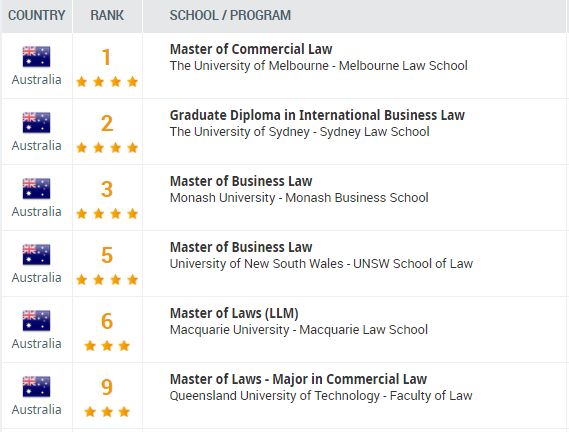
Task: Click the Australia flag in rank 2 row
Action: [x=36, y=123]
